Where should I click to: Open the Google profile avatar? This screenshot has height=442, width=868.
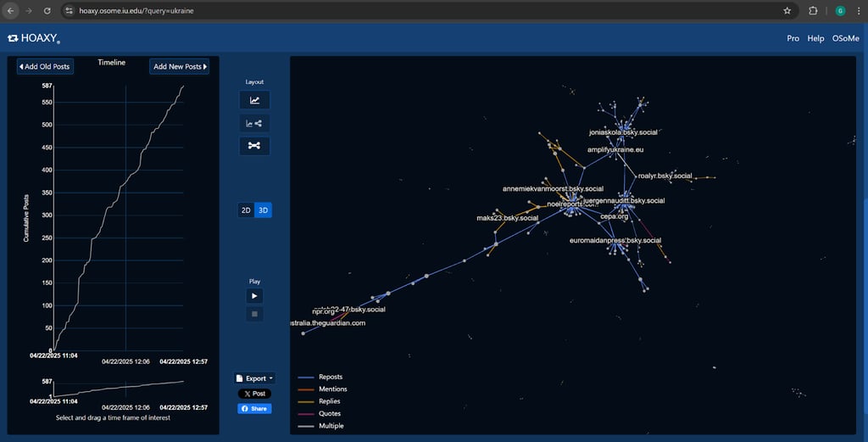(x=840, y=10)
